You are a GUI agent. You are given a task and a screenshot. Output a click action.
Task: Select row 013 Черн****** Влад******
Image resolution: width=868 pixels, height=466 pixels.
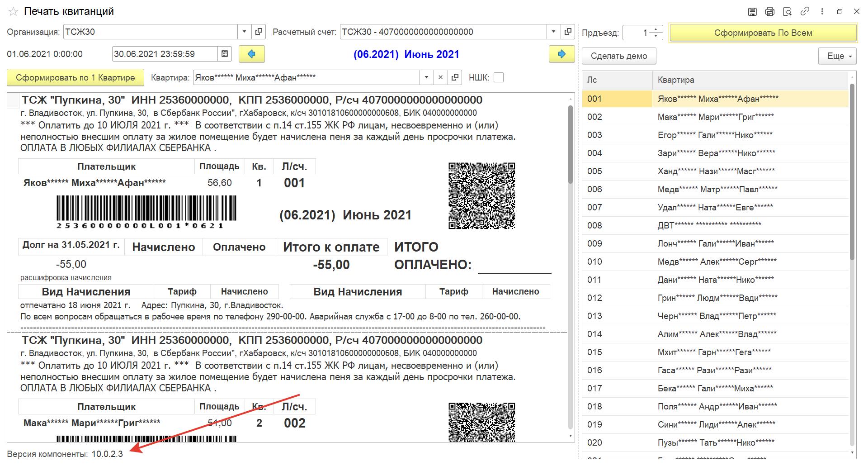[x=715, y=316]
